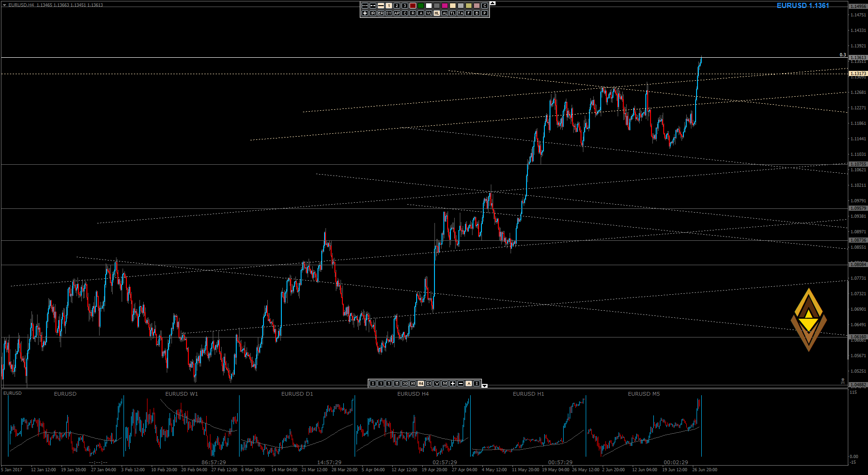Switch to the D1 timeframe
868x475 pixels.
click(429, 383)
